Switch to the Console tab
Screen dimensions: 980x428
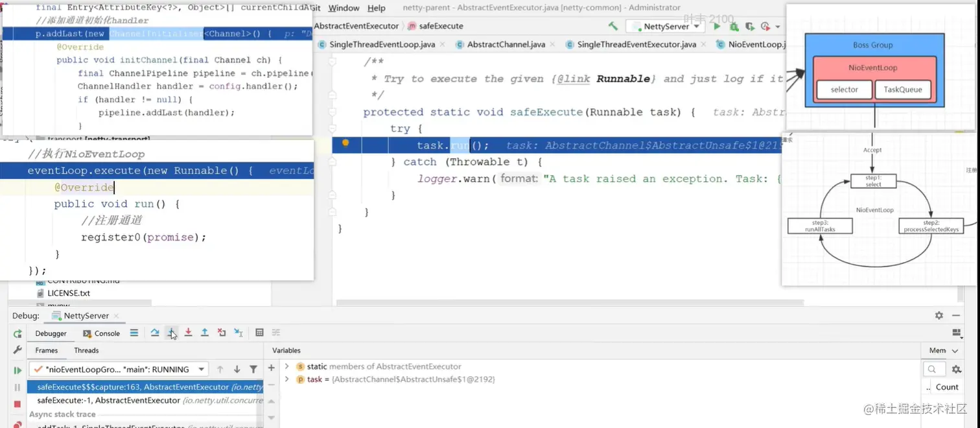102,333
